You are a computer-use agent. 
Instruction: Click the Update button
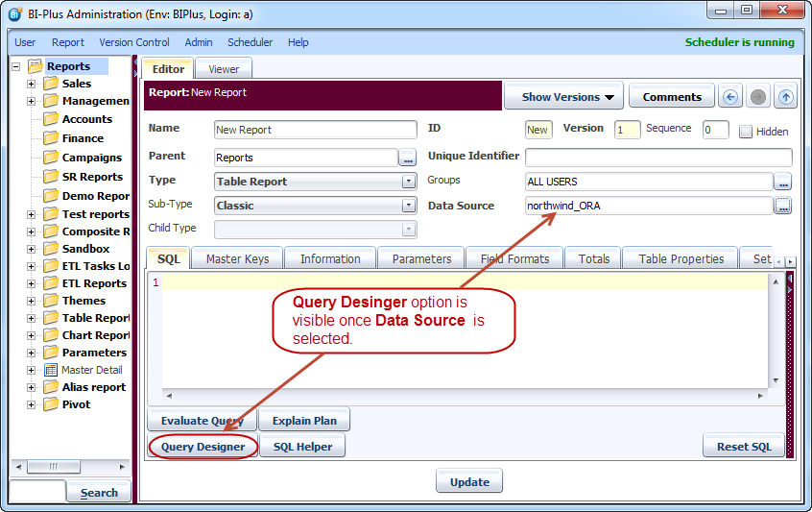(469, 482)
